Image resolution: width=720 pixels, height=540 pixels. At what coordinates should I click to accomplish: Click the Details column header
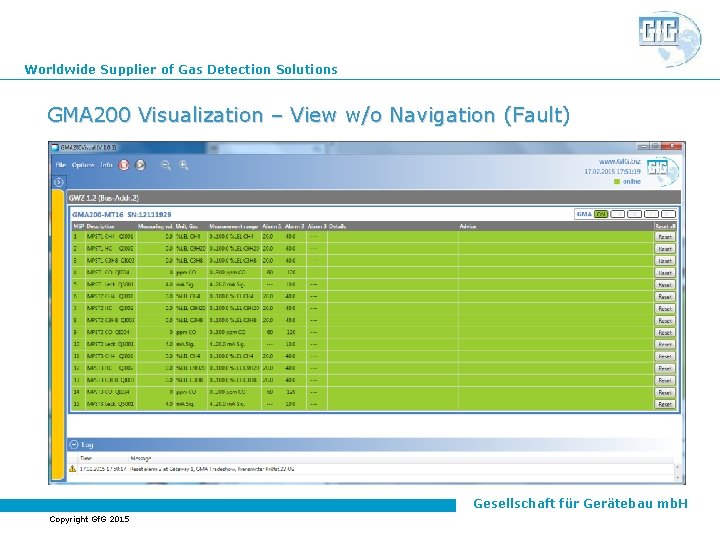(338, 226)
